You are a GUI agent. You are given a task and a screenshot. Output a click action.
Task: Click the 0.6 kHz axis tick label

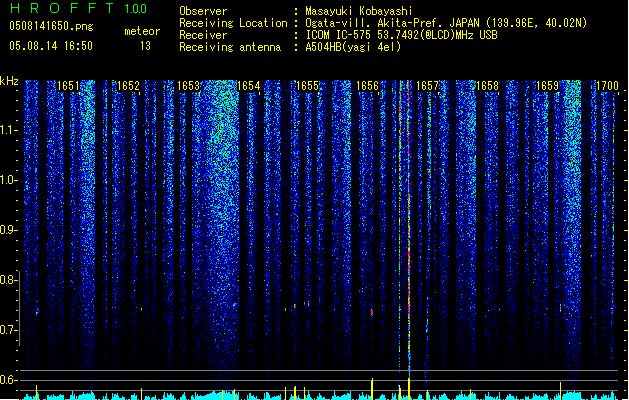tap(8, 380)
